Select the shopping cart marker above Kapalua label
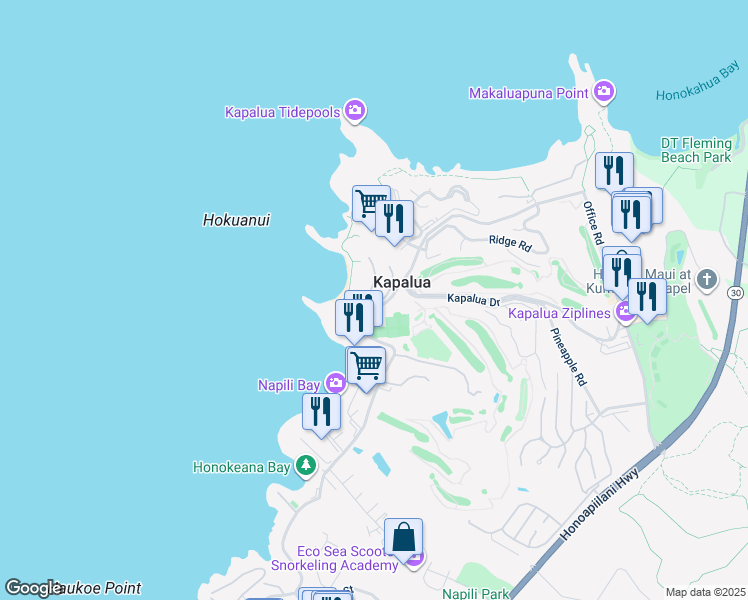The width and height of the screenshot is (748, 600). coord(365,204)
